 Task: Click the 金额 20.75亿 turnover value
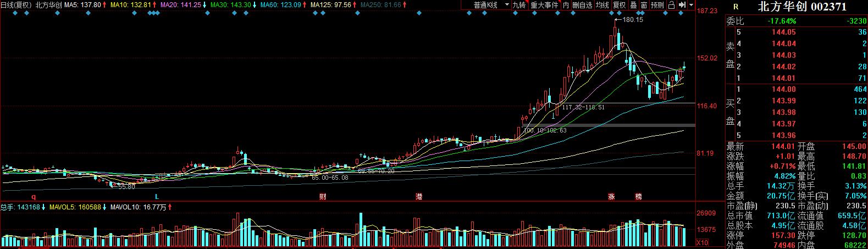(x=781, y=196)
